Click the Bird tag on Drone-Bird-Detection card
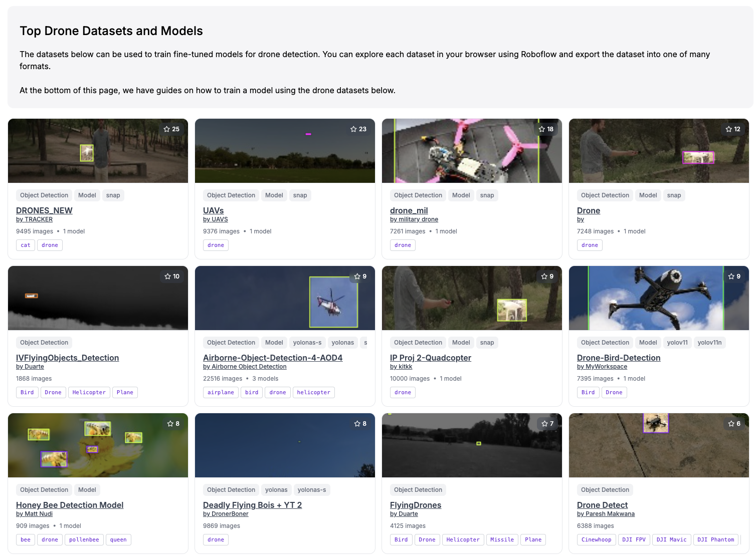This screenshot has height=559, width=756. tap(588, 393)
